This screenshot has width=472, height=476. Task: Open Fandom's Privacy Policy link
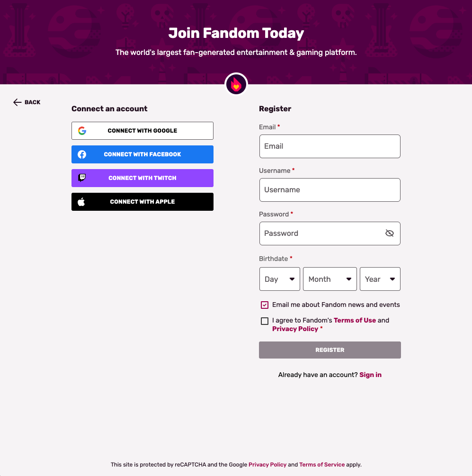coord(295,329)
